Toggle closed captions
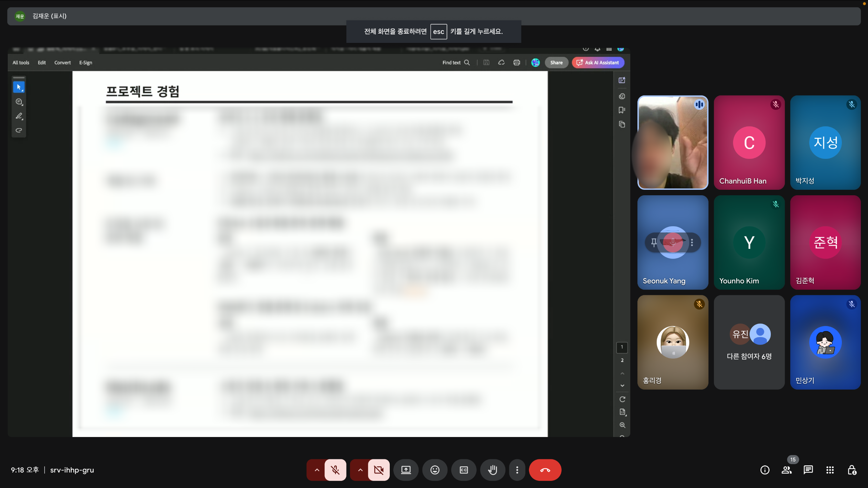Image resolution: width=868 pixels, height=488 pixels. click(464, 470)
